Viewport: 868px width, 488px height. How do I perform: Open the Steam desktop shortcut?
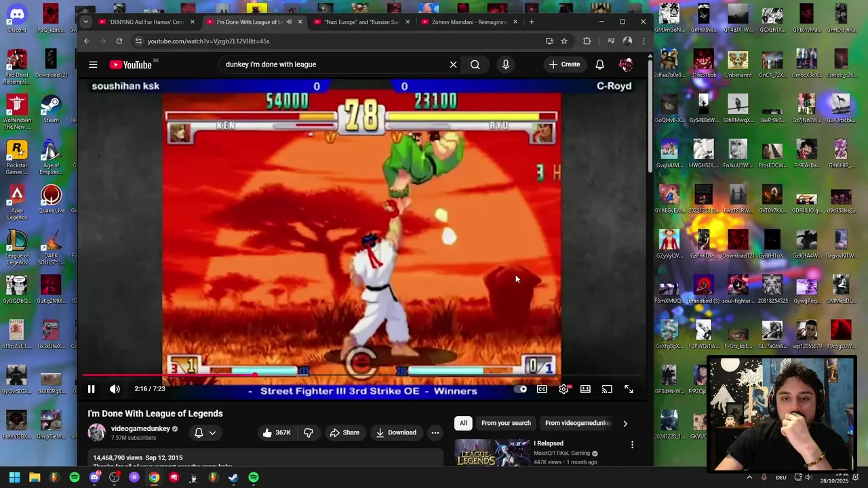coord(51,110)
